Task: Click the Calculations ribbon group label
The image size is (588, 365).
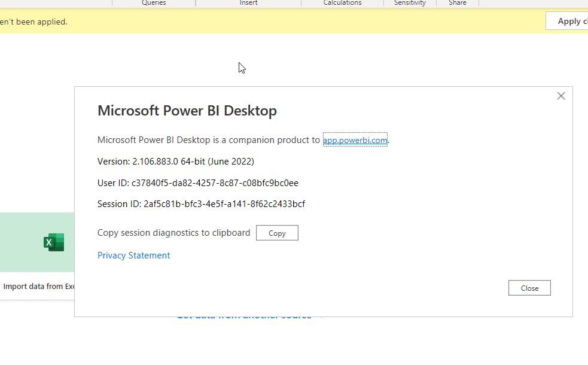Action: [x=342, y=2]
